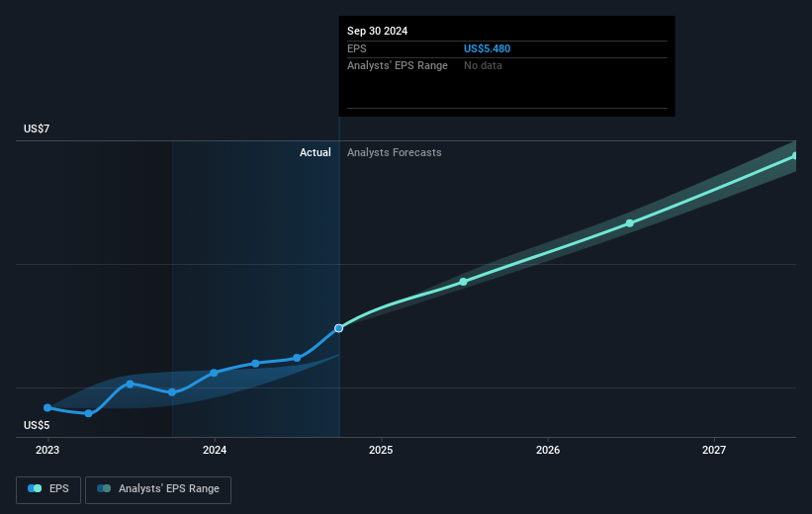Click the US$5.480 EPS value in tooltip
Image resolution: width=812 pixels, height=514 pixels.
coord(487,48)
